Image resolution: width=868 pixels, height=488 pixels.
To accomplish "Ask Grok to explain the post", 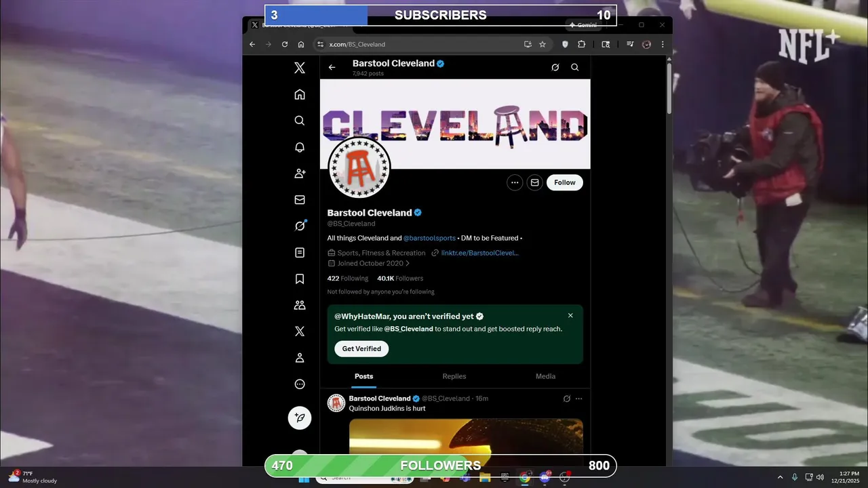I will [x=567, y=399].
